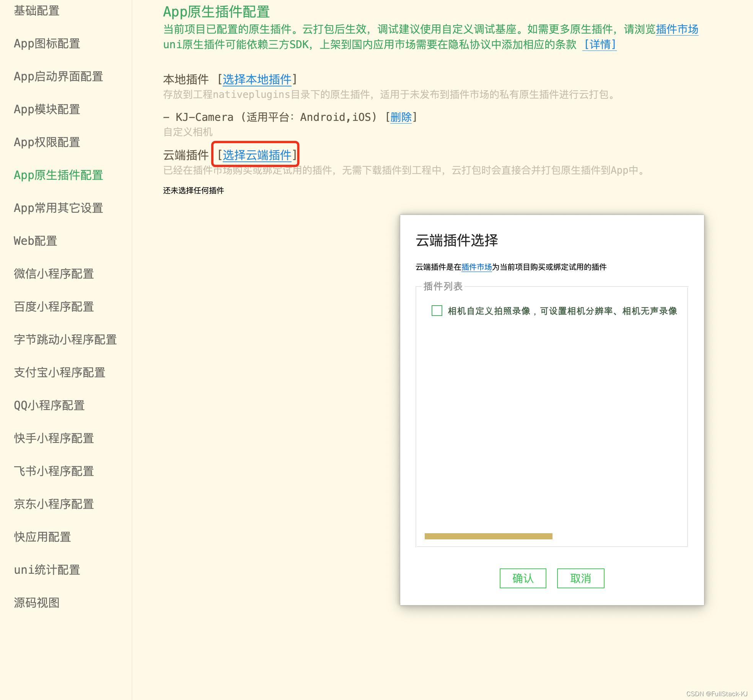This screenshot has width=753, height=700.
Task: Open App常用其它设置 section
Action: pyautogui.click(x=58, y=208)
